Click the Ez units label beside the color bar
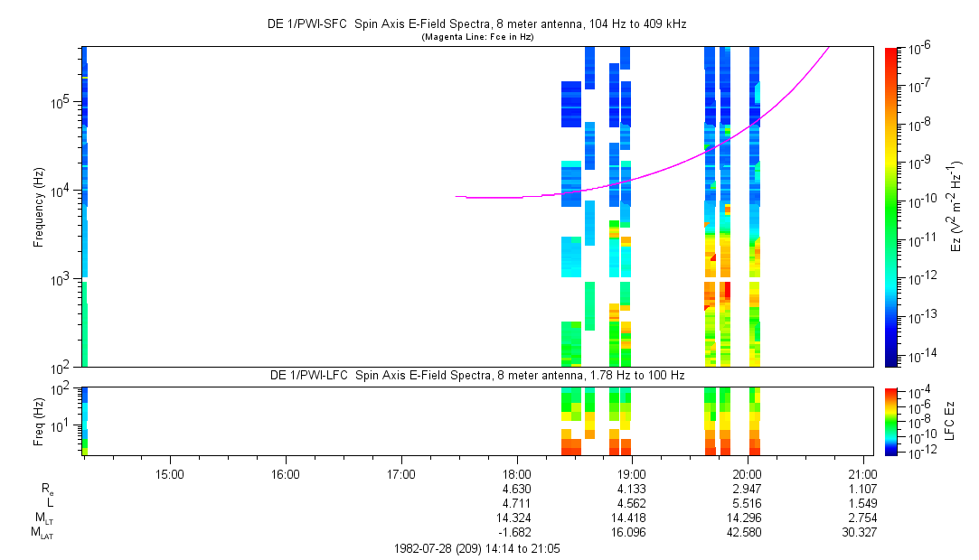The width and height of the screenshot is (979, 560). (956, 206)
